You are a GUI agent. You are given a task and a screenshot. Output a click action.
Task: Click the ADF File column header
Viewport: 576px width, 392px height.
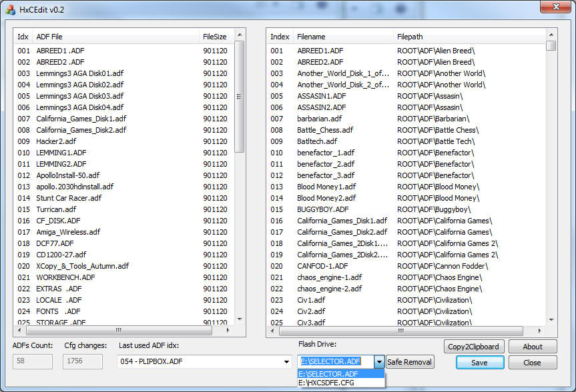[115, 37]
